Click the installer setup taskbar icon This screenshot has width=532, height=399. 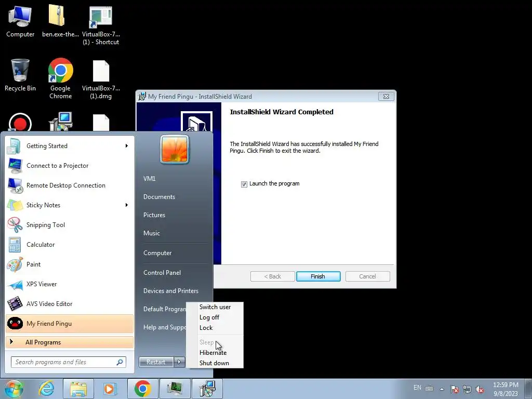(207, 389)
